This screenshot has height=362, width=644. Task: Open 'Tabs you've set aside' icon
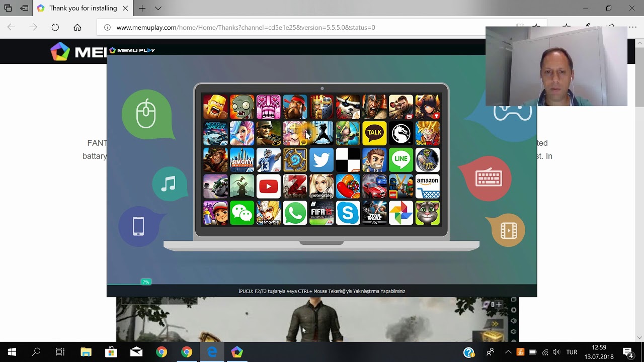[8, 8]
